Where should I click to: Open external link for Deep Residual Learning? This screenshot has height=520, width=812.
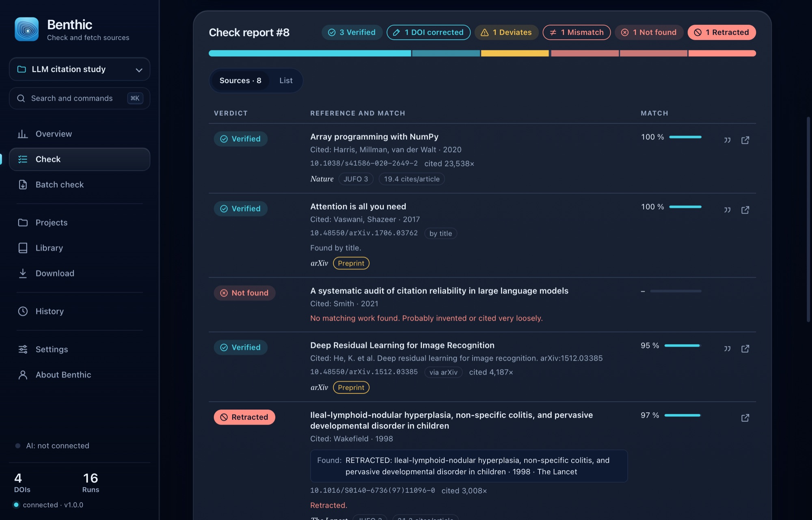coord(745,349)
